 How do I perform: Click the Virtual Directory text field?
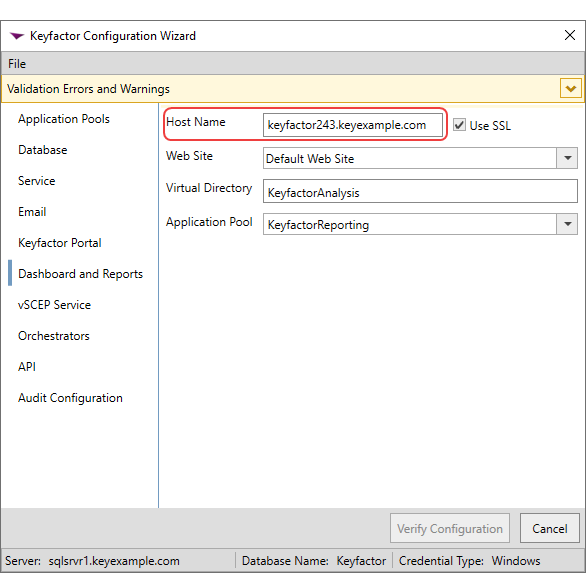click(x=420, y=191)
